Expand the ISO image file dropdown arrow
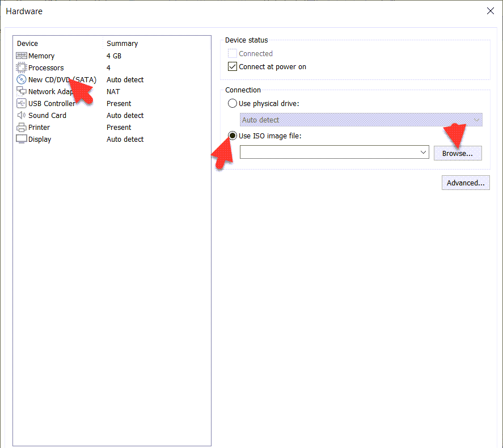This screenshot has width=503, height=448. pyautogui.click(x=423, y=152)
